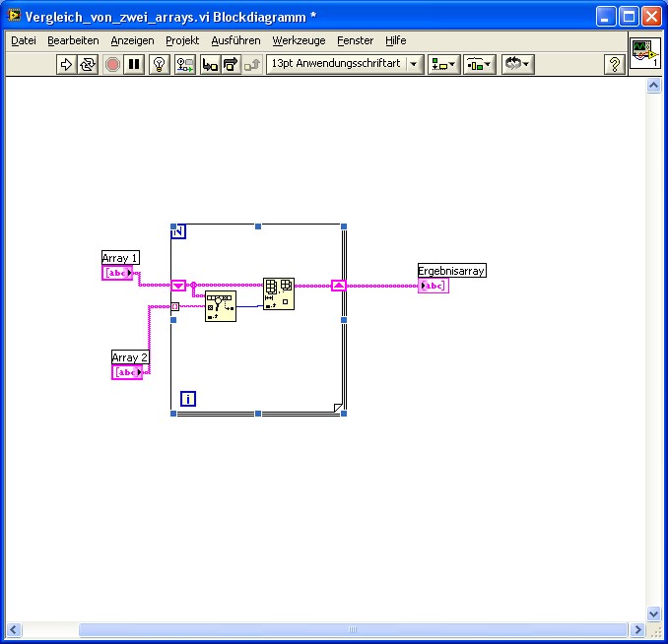Toggle Retain Wire Values button
This screenshot has width=668, height=644.
(185, 64)
